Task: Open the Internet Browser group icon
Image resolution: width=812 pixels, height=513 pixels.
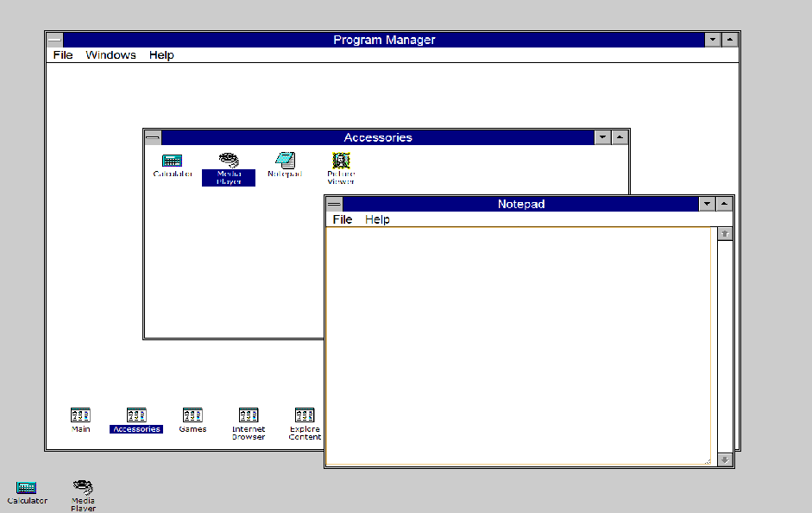Action: [249, 416]
